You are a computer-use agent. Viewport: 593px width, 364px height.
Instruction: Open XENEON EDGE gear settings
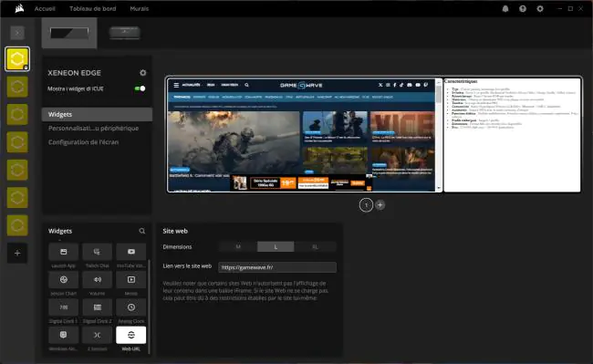coord(143,73)
